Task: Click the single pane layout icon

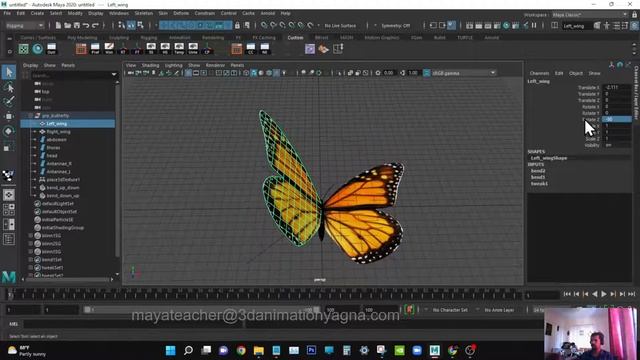Action: (x=9, y=195)
